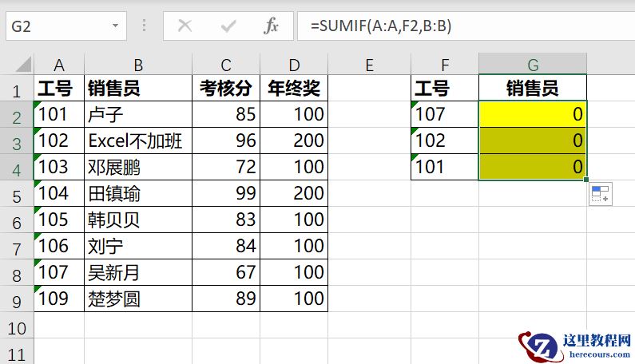This screenshot has width=635, height=364.
Task: Select cell containing 邓展鹏
Action: pos(138,167)
